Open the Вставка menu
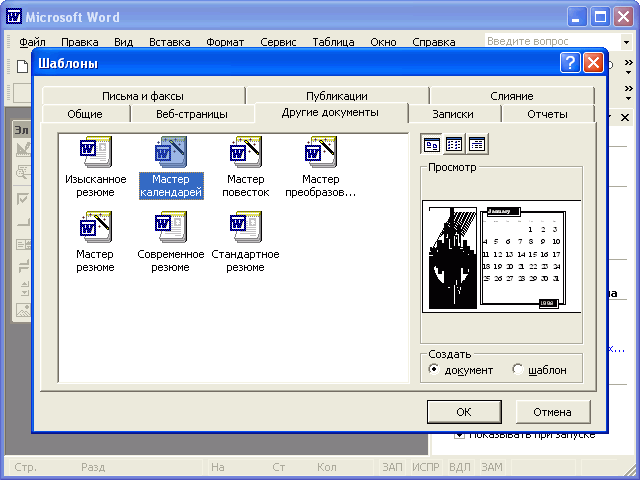The width and height of the screenshot is (640, 480). (x=169, y=42)
